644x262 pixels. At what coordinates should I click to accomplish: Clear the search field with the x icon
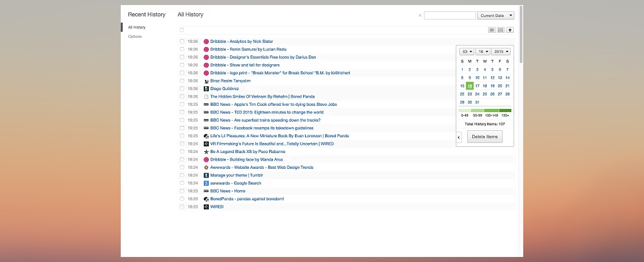[x=419, y=16]
